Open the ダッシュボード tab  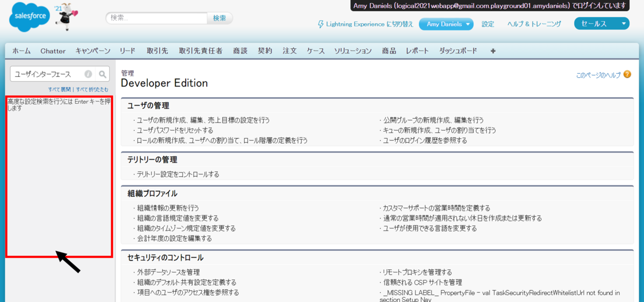pos(458,51)
